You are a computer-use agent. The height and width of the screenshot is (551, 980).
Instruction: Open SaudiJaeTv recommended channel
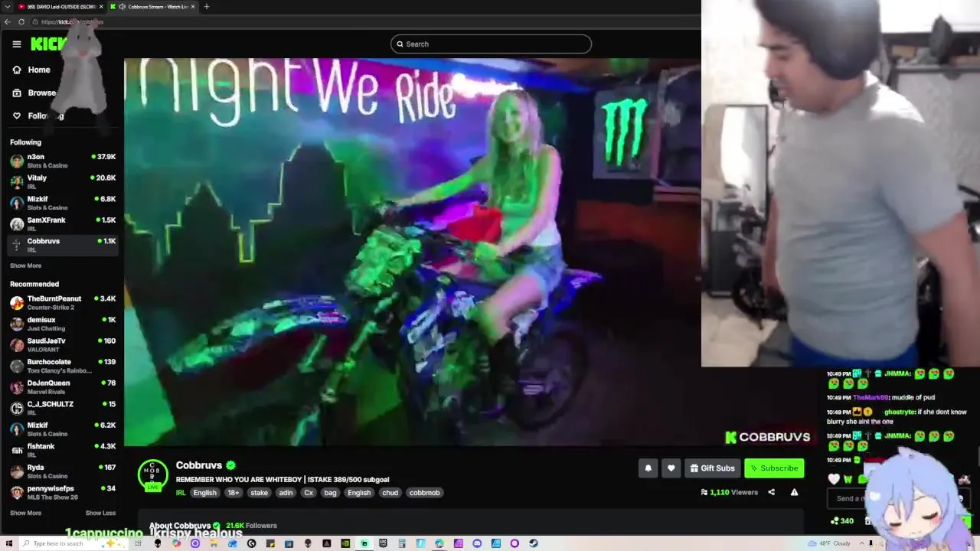point(63,344)
